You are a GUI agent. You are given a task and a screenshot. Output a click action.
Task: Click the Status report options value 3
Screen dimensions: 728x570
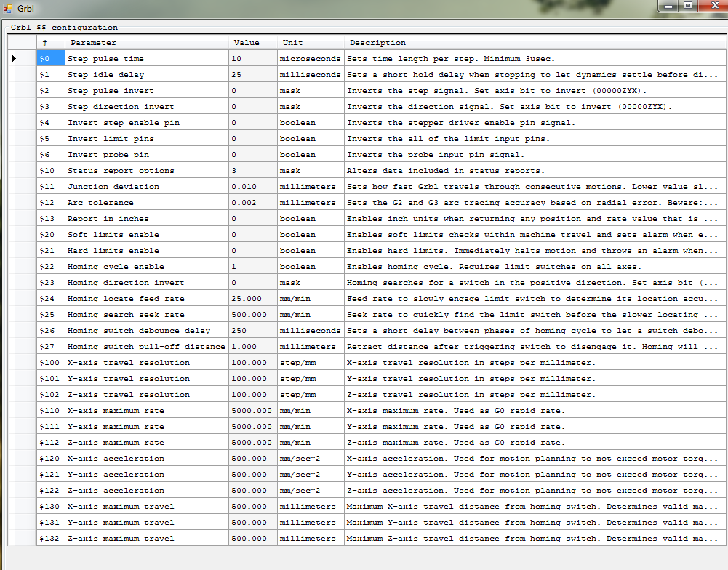(252, 171)
